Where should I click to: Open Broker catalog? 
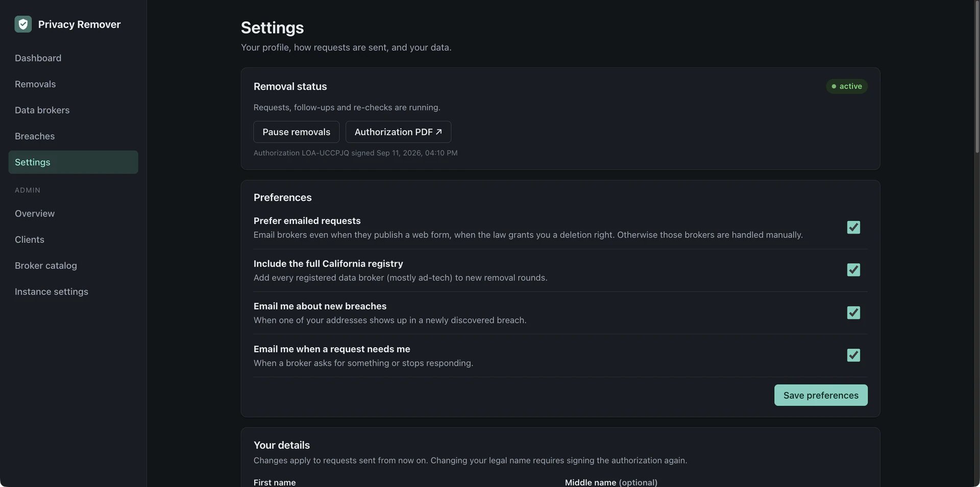click(73, 266)
